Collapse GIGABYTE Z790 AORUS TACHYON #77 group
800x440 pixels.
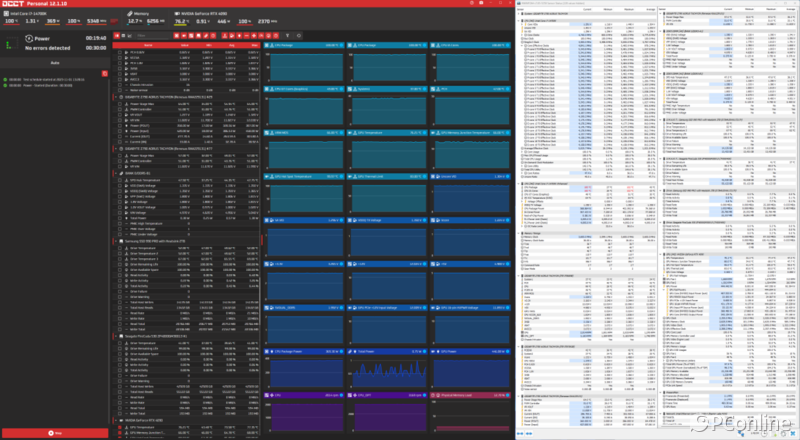click(x=116, y=149)
